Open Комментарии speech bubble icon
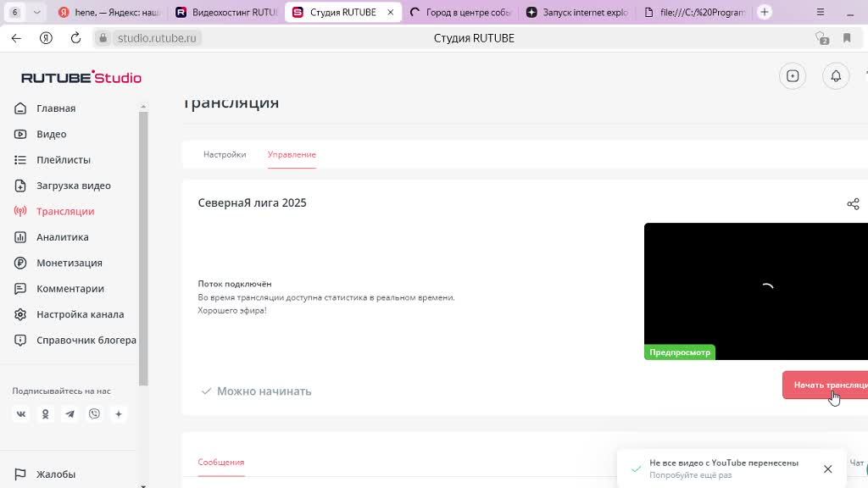The image size is (868, 488). (x=20, y=288)
